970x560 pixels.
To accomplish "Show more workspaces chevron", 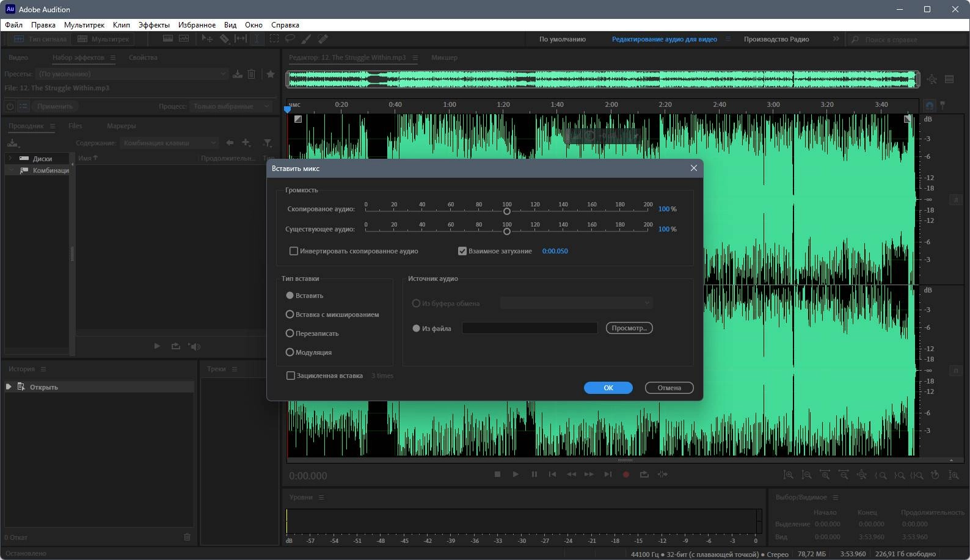I will pyautogui.click(x=836, y=39).
